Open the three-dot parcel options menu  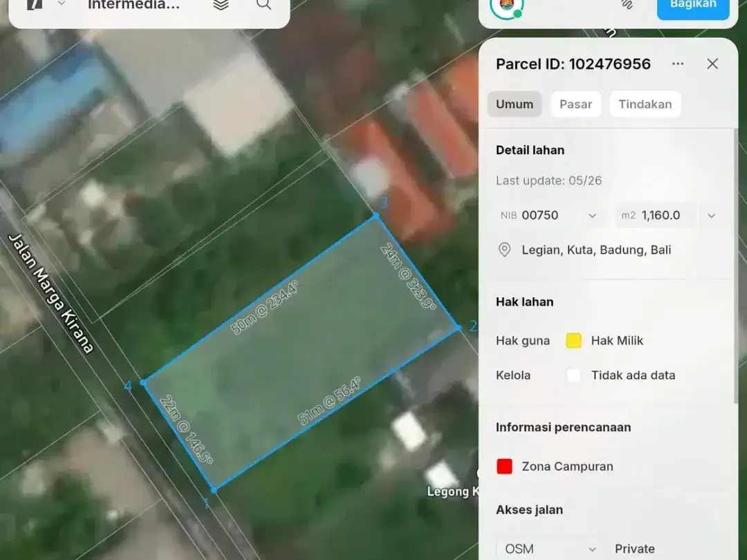click(678, 64)
